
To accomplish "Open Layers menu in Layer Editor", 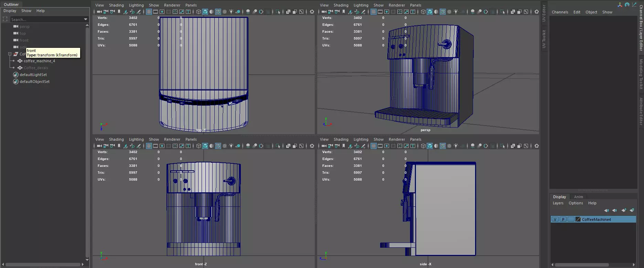I will (x=558, y=203).
